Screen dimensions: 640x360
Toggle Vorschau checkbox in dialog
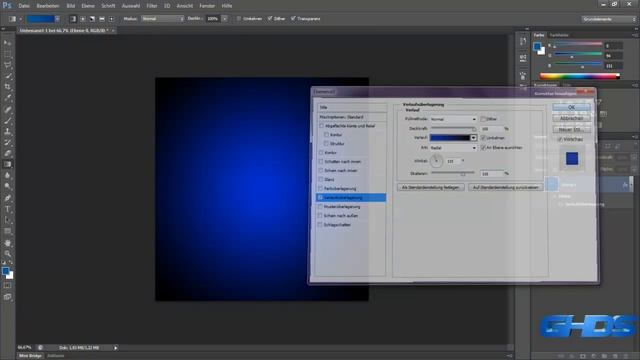point(560,139)
